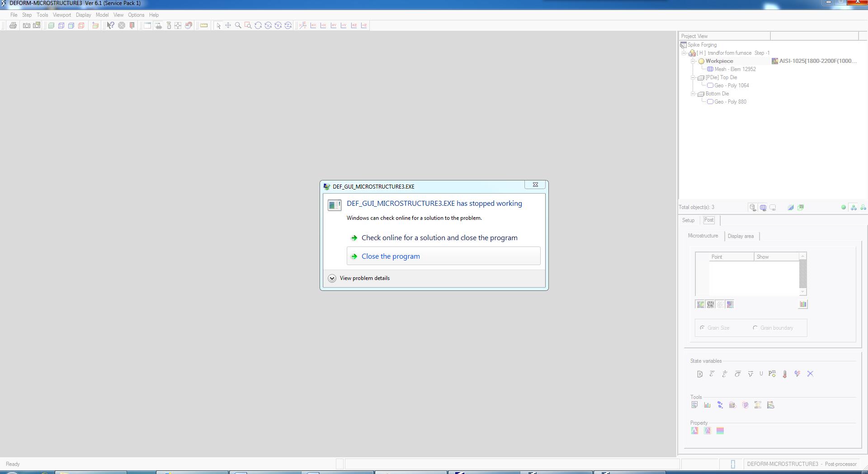
Task: Open the Help menu
Action: point(154,15)
